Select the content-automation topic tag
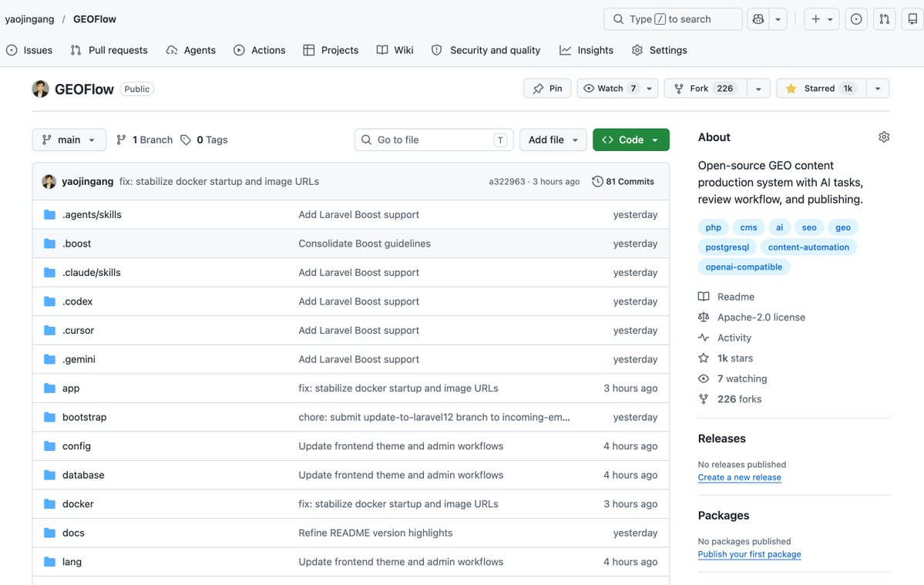 808,247
